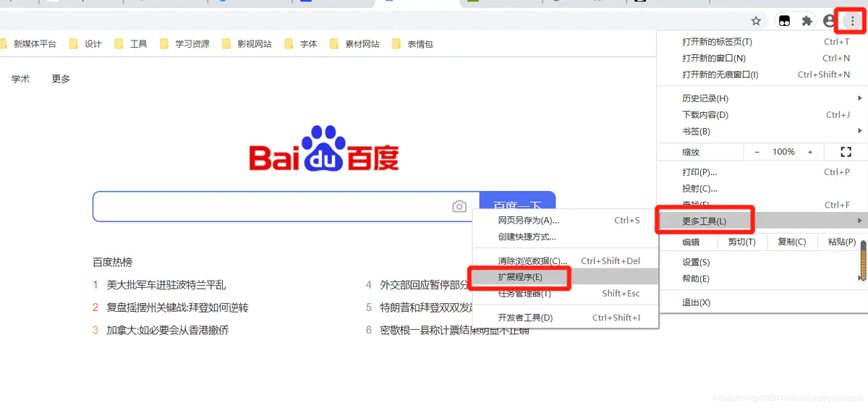868x408 pixels.
Task: Click the three-dot Chrome menu button
Action: (853, 21)
